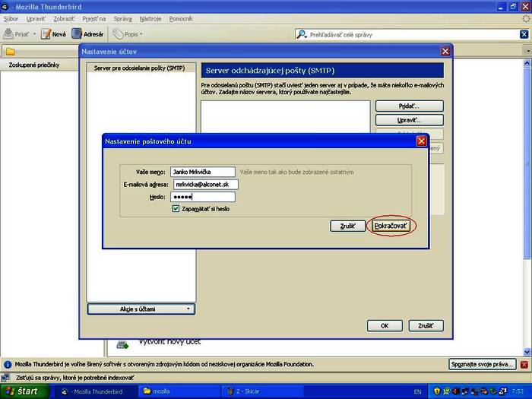Close the Nastavenie poštového účtu dialog

coord(421,141)
